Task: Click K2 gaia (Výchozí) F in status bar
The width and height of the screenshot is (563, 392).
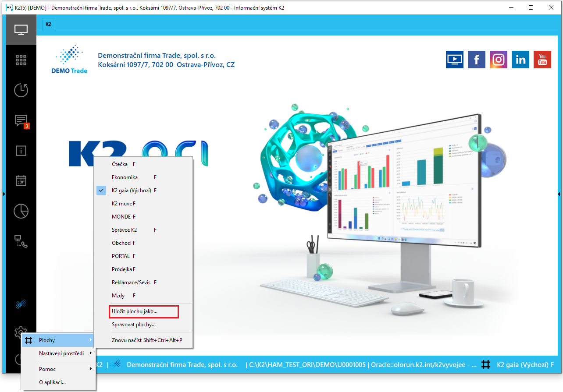Action: (525, 364)
